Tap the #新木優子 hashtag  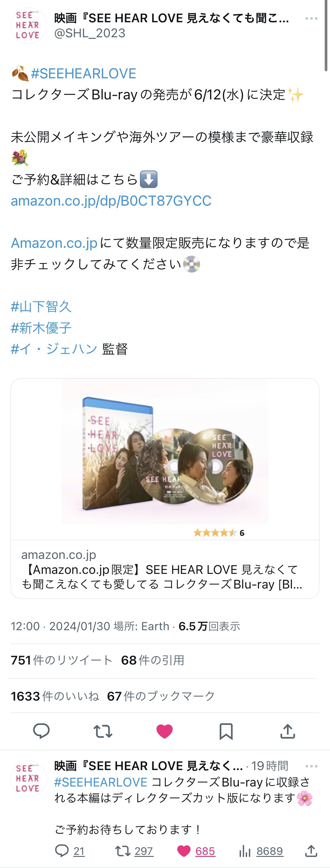[41, 328]
